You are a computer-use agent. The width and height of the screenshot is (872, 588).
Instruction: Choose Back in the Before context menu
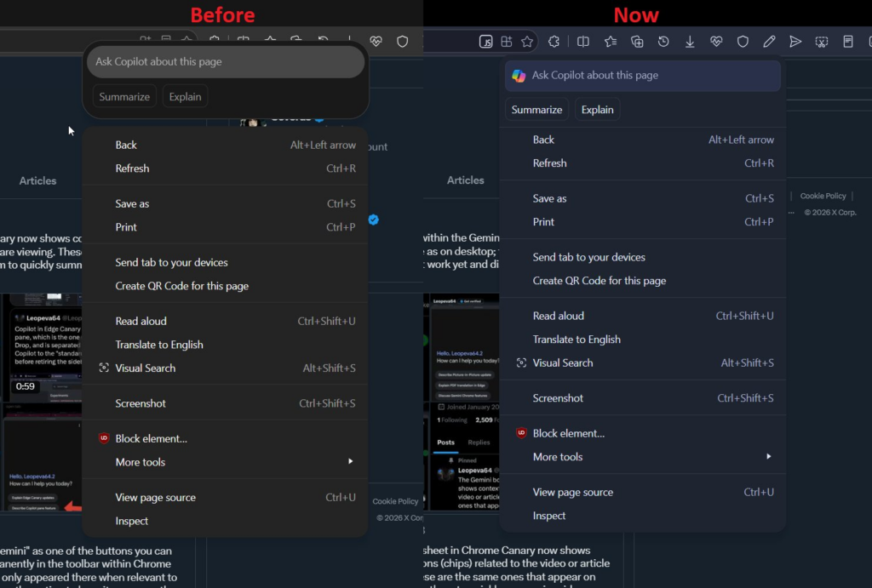coord(226,145)
